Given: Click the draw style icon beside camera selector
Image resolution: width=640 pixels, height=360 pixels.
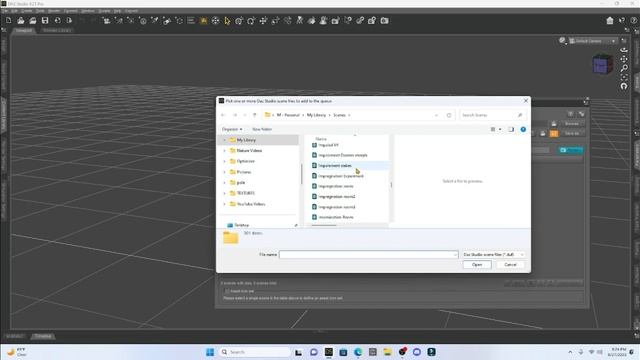Looking at the screenshot, I should click(562, 40).
